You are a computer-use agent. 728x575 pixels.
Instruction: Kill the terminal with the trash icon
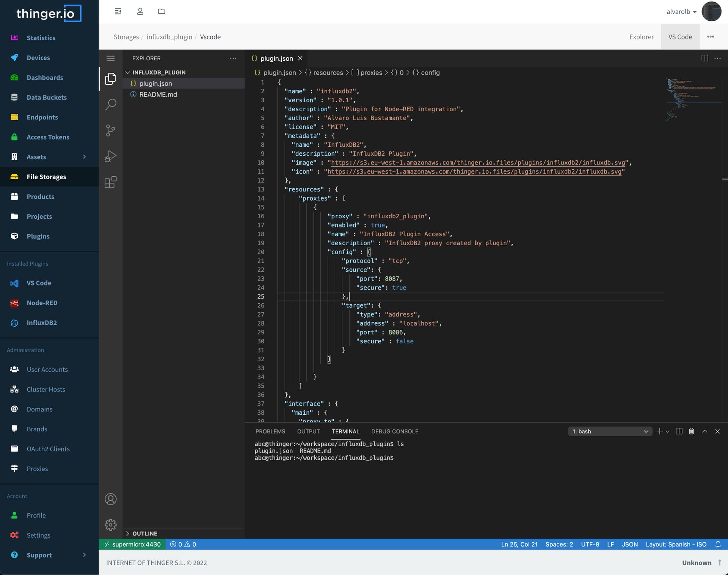pos(691,431)
